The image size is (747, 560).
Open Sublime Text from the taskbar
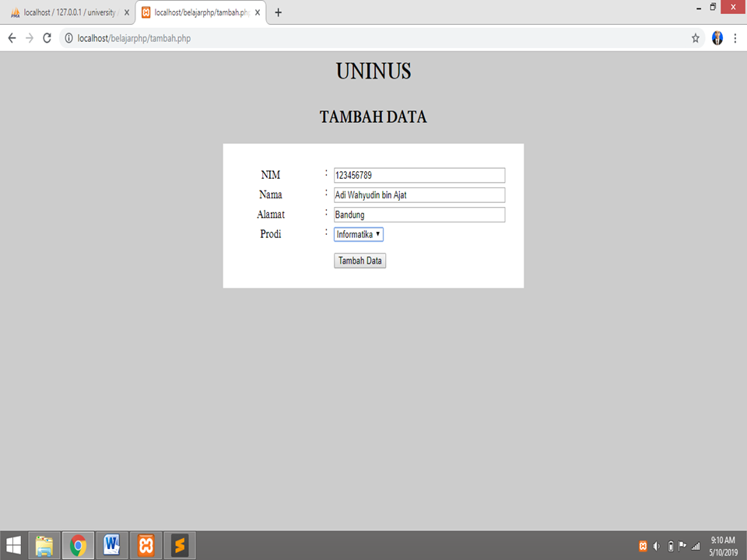click(180, 545)
